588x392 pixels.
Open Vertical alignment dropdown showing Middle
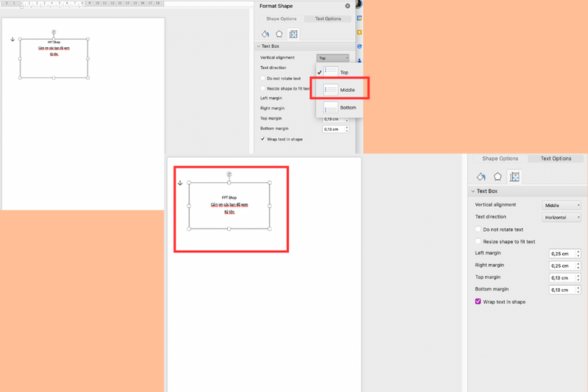pyautogui.click(x=562, y=205)
